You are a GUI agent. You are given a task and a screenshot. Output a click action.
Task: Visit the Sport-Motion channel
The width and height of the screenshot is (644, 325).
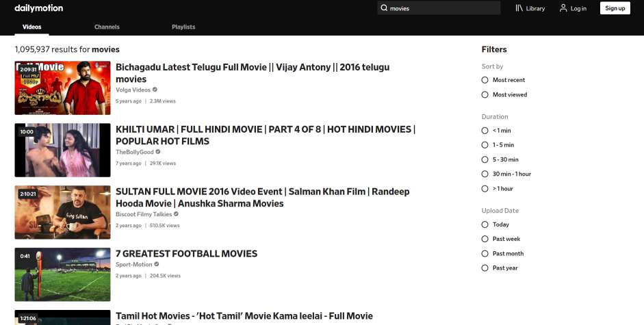pos(134,264)
